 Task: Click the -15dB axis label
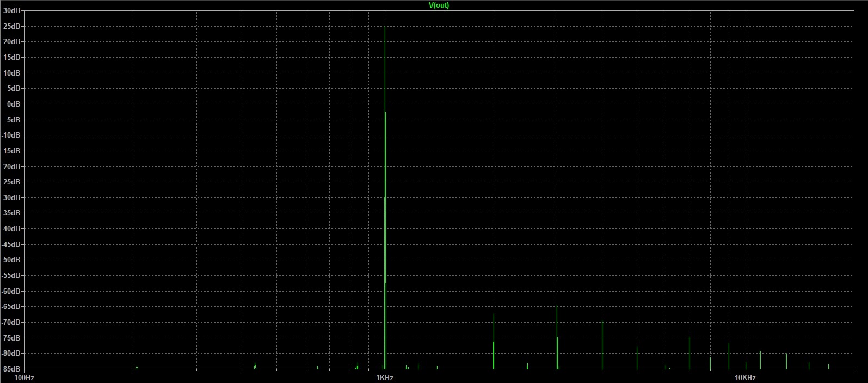coord(11,151)
